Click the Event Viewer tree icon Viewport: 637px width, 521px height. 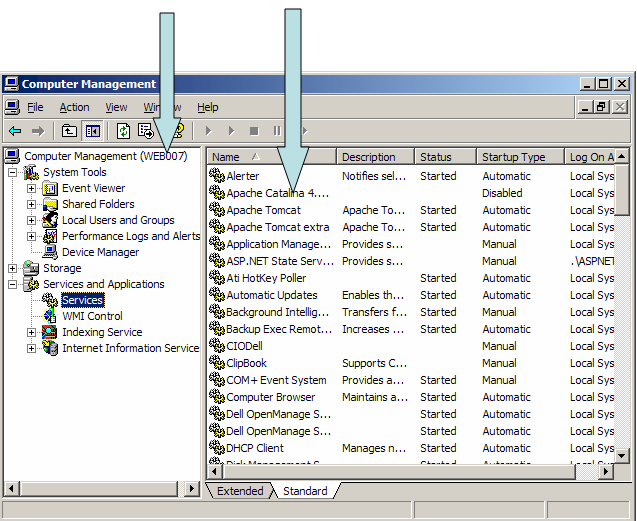pos(50,188)
